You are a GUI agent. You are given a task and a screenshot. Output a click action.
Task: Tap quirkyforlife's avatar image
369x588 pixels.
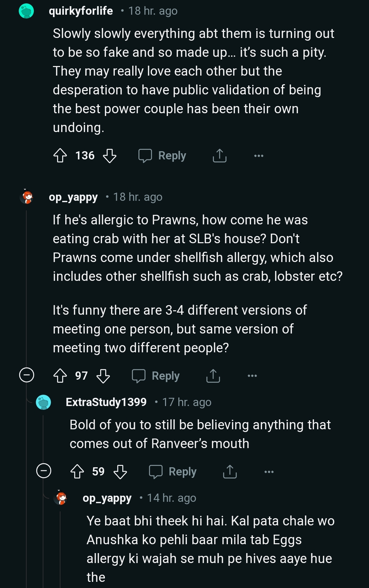click(x=26, y=11)
